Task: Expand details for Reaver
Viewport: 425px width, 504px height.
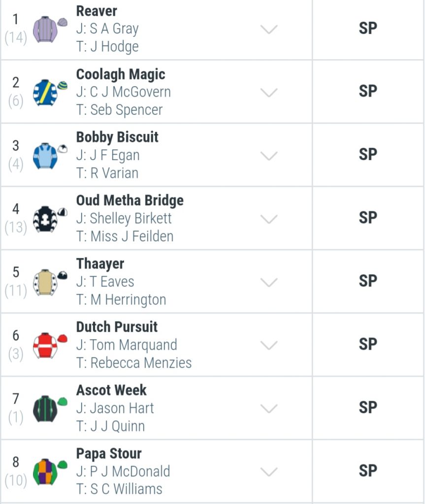Action: click(269, 30)
